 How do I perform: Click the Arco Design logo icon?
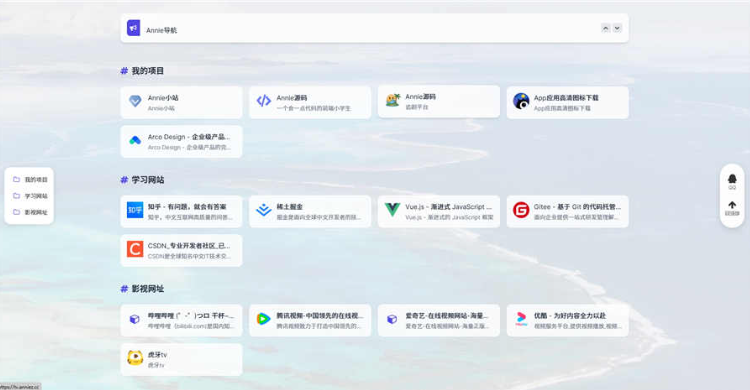135,140
